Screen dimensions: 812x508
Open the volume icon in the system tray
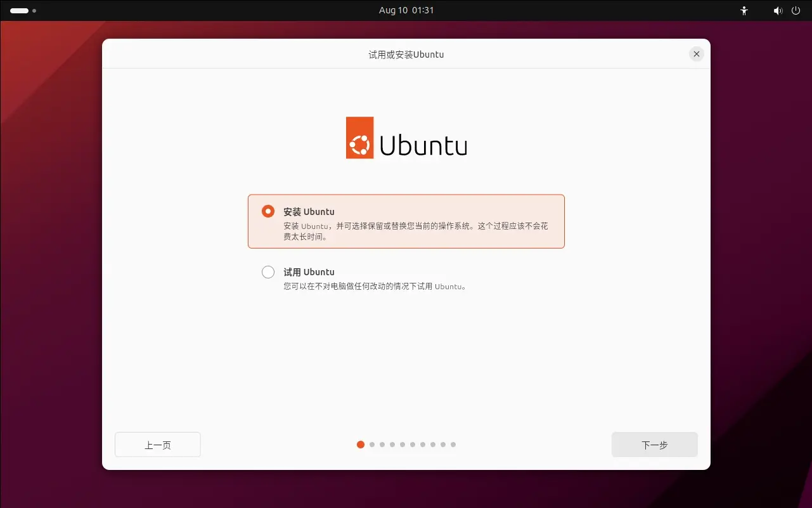point(778,11)
